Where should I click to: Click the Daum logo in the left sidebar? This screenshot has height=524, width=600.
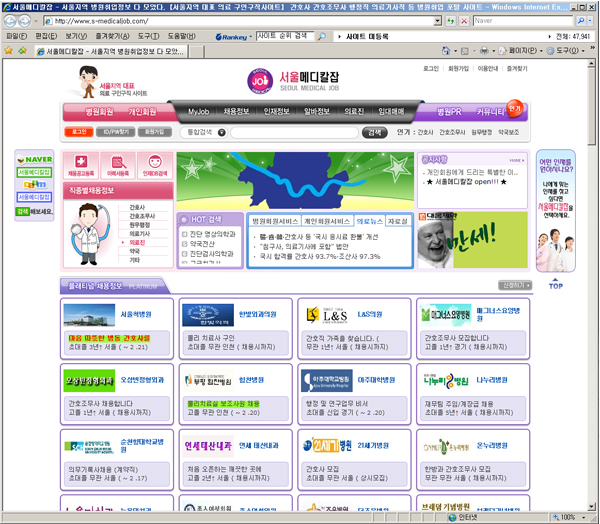[34, 184]
